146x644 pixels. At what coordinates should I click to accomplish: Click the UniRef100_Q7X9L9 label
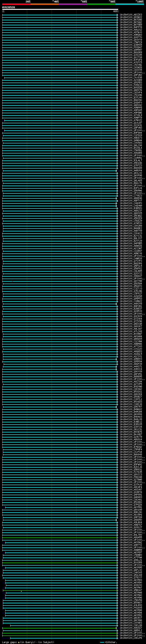131,115
